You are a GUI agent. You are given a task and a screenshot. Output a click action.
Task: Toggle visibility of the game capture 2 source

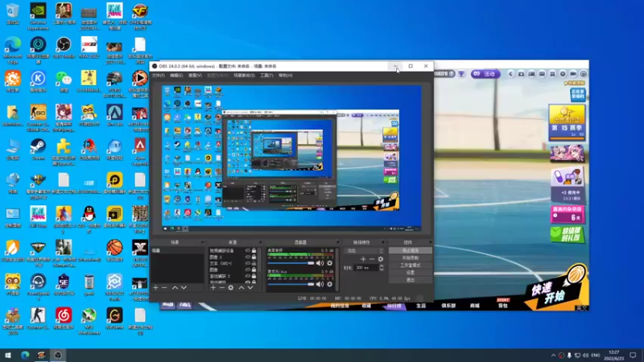[248, 276]
